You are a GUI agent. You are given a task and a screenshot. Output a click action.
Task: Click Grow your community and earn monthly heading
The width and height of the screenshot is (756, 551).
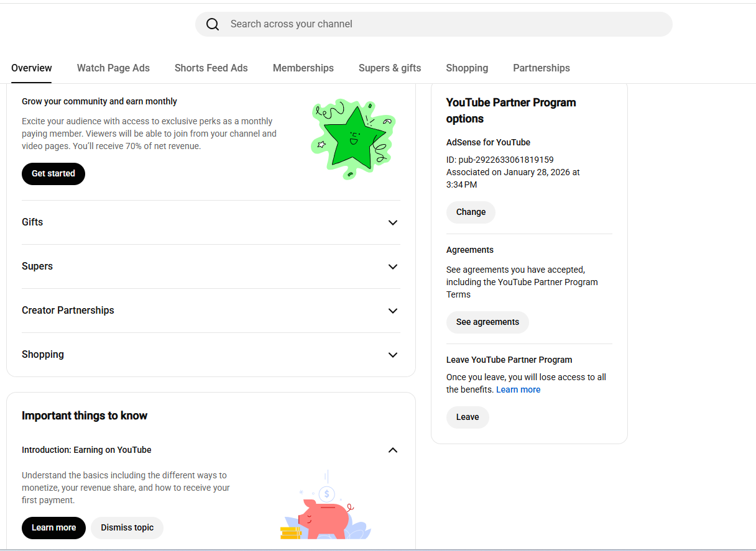point(99,101)
